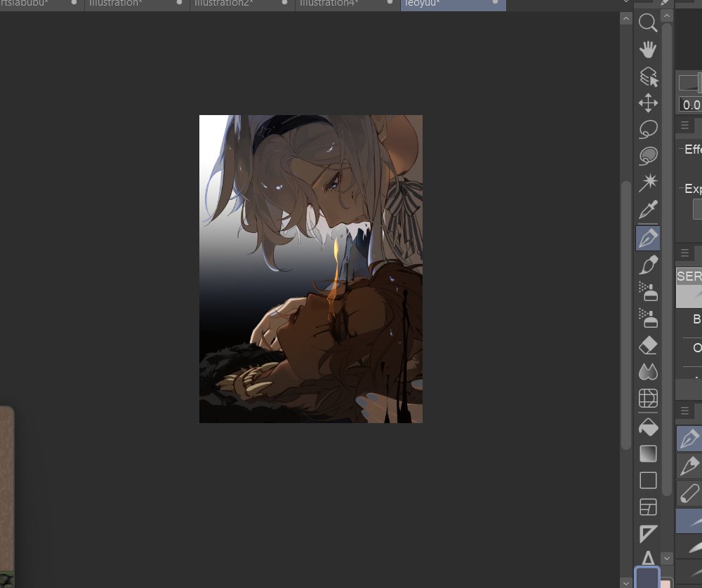This screenshot has width=702, height=588.
Task: Select the Lasso selection tool
Action: [648, 128]
